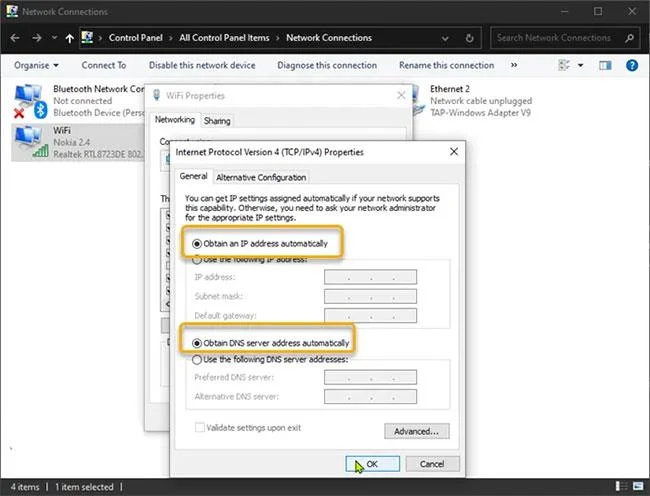Switch to Networking tab in WiFi Properties
Screen dimensions: 650x496
(175, 120)
